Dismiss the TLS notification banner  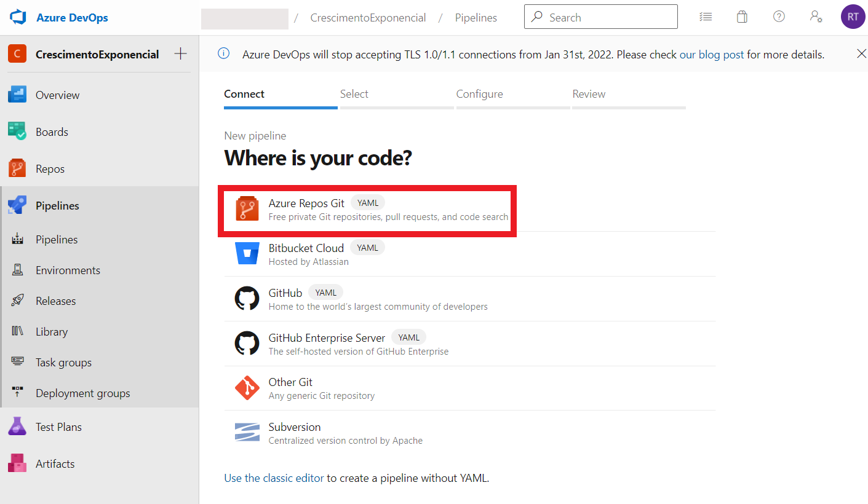click(861, 54)
